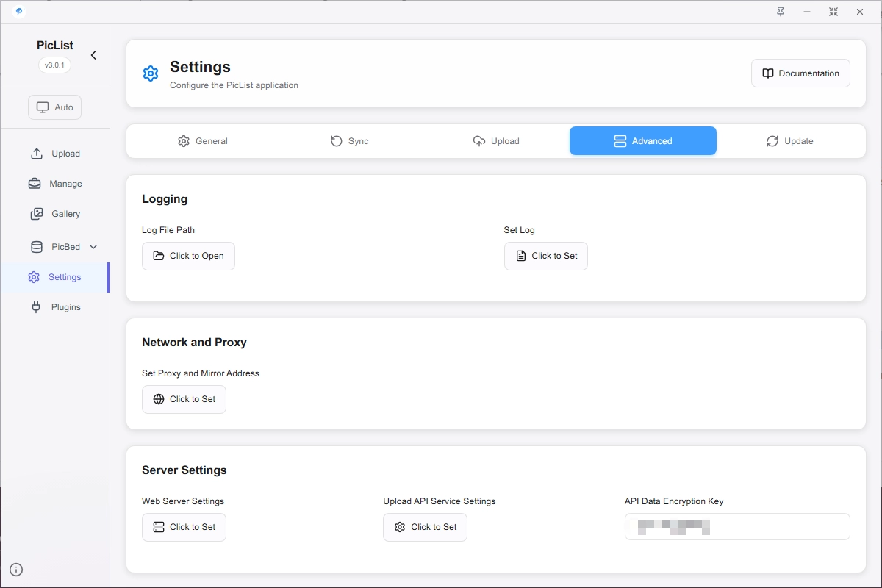
Task: Click the Plugins plug icon
Action: click(x=36, y=307)
